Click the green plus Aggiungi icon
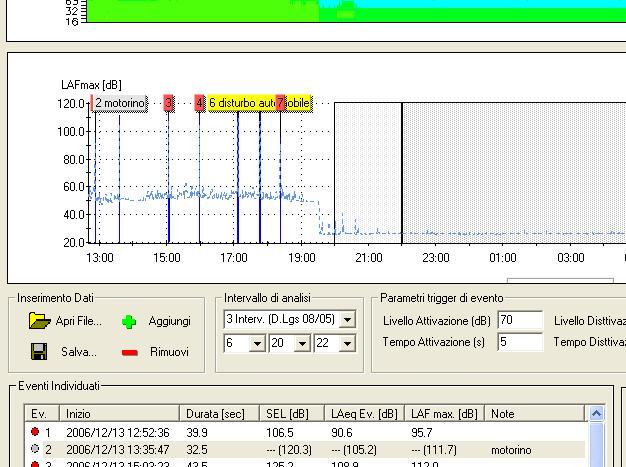Screen dimensions: 626x467 [129, 322]
